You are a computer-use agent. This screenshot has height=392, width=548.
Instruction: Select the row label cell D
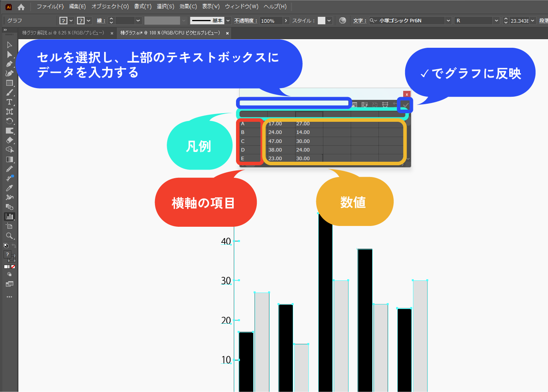250,150
